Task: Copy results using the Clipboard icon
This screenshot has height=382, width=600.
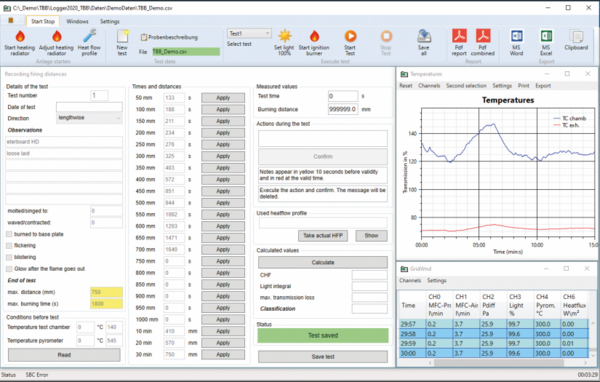Action: pos(576,36)
